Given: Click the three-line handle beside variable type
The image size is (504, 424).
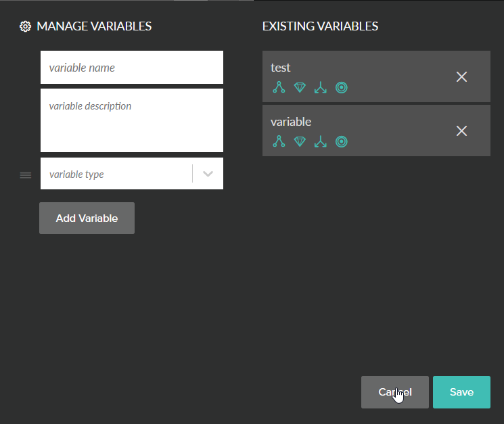Looking at the screenshot, I should (x=26, y=175).
